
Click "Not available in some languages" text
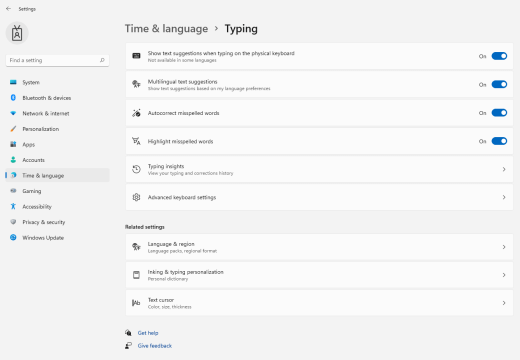182,60
